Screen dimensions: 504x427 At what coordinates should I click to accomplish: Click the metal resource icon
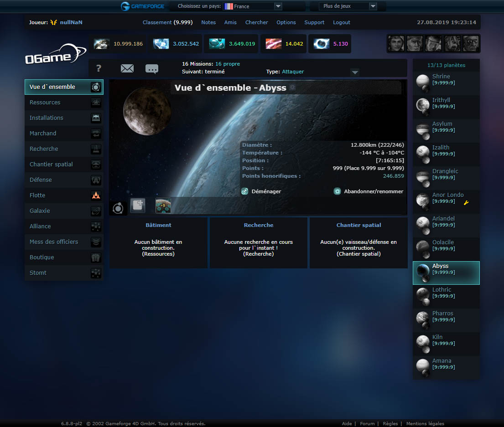pyautogui.click(x=101, y=44)
